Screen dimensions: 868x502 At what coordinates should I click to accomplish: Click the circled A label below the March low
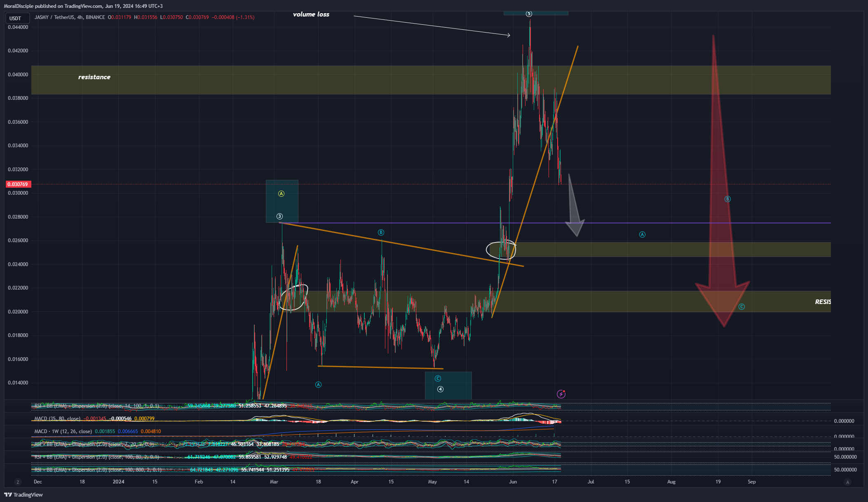click(318, 384)
